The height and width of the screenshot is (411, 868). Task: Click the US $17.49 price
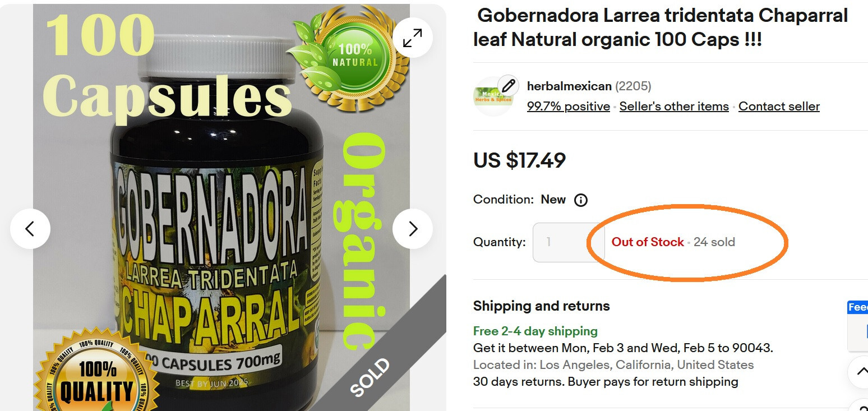point(519,161)
